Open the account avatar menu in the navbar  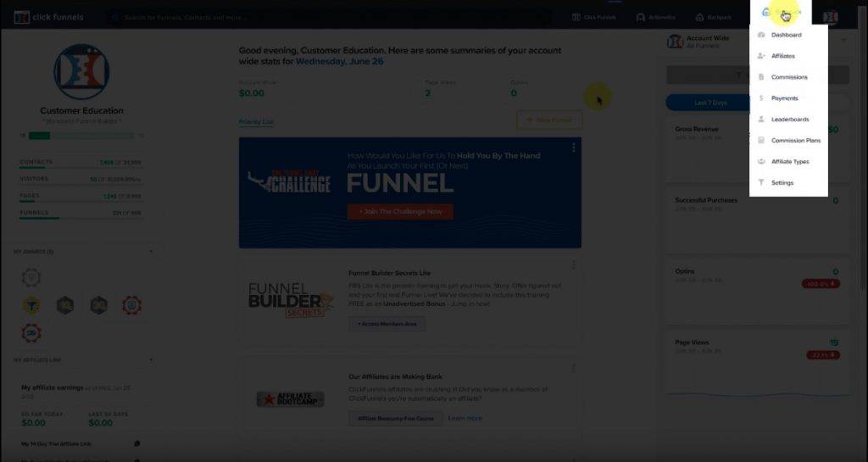pos(830,17)
